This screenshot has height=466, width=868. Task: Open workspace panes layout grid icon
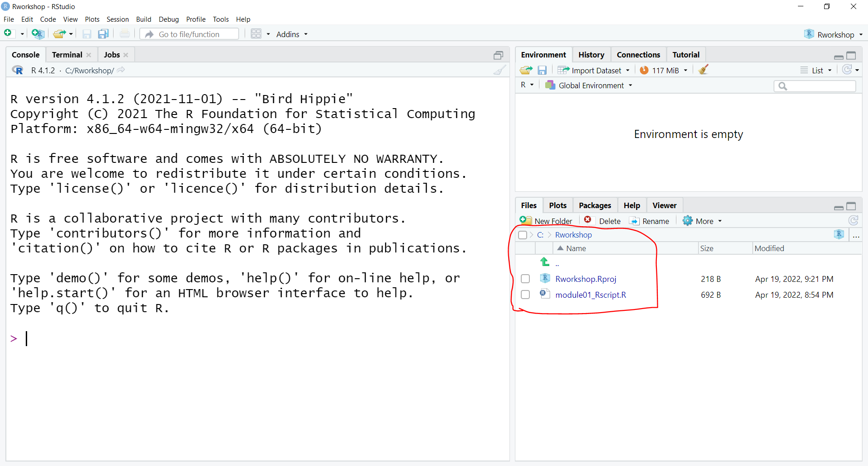[256, 34]
